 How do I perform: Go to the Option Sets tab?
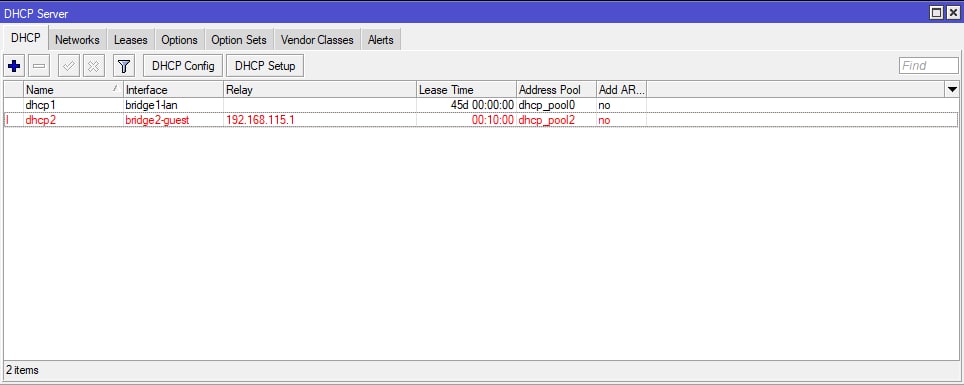click(x=239, y=40)
